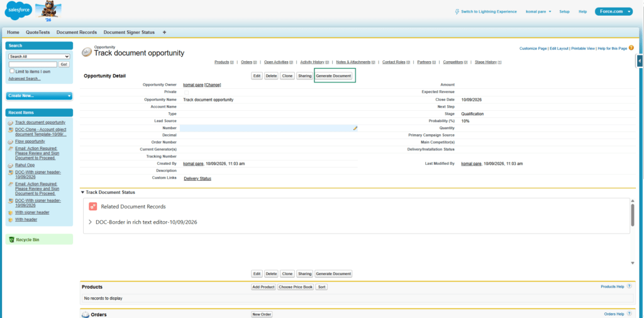Collapse the Track Document Status section
644x318 pixels.
[x=82, y=192]
